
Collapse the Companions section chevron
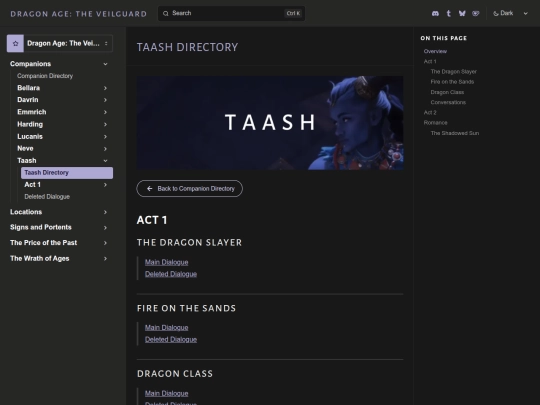point(105,64)
